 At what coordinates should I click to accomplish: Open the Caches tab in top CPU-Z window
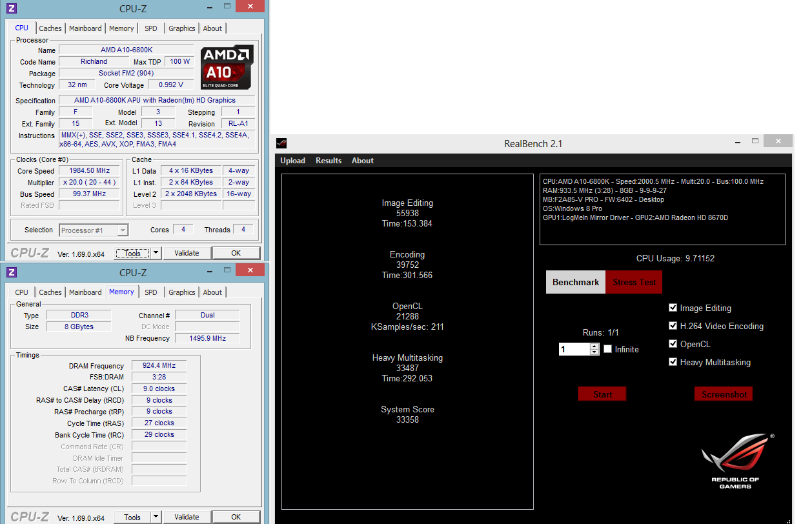click(50, 28)
